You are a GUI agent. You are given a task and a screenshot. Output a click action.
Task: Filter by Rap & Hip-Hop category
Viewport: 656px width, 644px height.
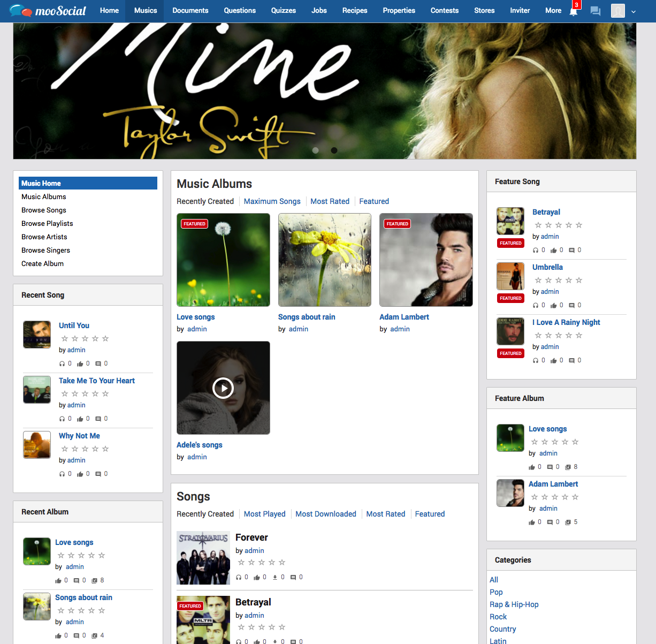click(514, 604)
